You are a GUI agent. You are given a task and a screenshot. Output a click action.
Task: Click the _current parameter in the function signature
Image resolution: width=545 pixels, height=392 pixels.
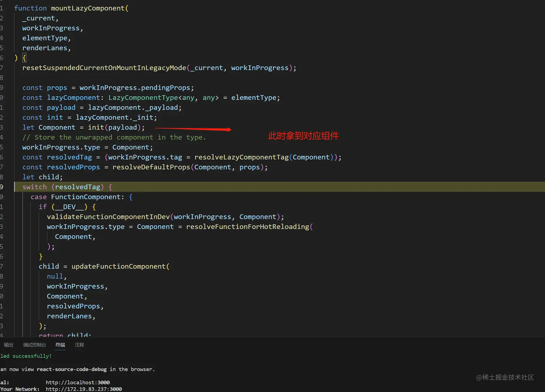[39, 18]
